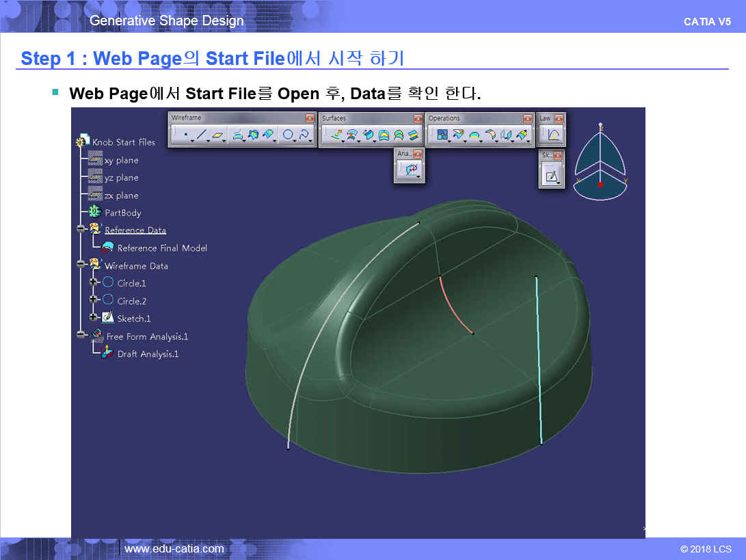Screen dimensions: 746x560
Task: Click the Plane creation icon
Action: (x=218, y=135)
